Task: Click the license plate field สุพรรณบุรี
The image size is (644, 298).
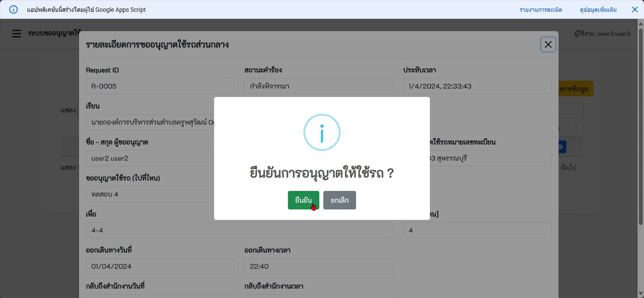Action: [491, 158]
